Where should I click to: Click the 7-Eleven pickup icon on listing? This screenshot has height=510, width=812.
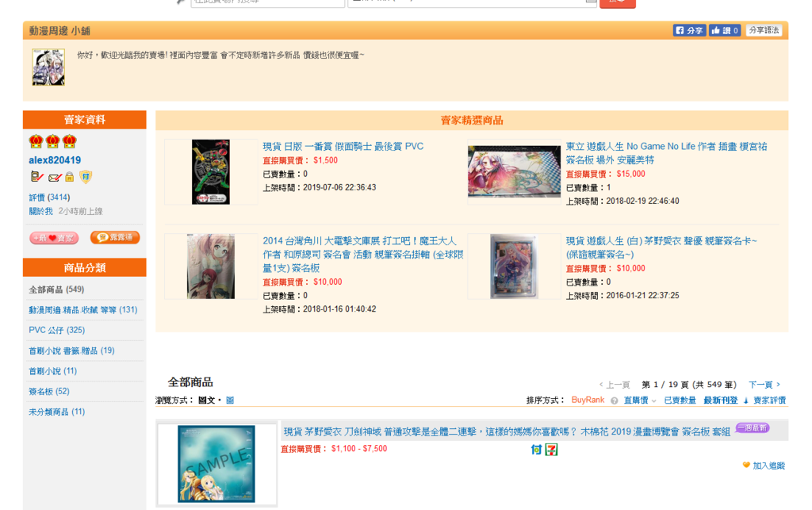[552, 450]
